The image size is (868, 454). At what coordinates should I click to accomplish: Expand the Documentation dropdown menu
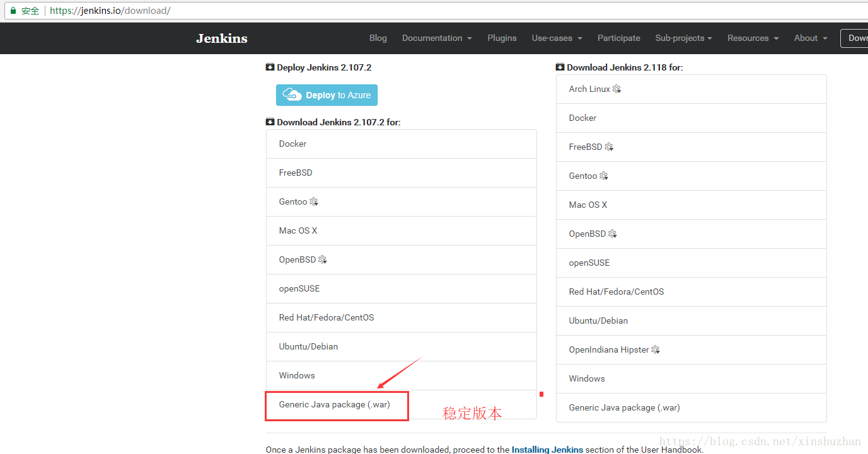[x=437, y=38]
